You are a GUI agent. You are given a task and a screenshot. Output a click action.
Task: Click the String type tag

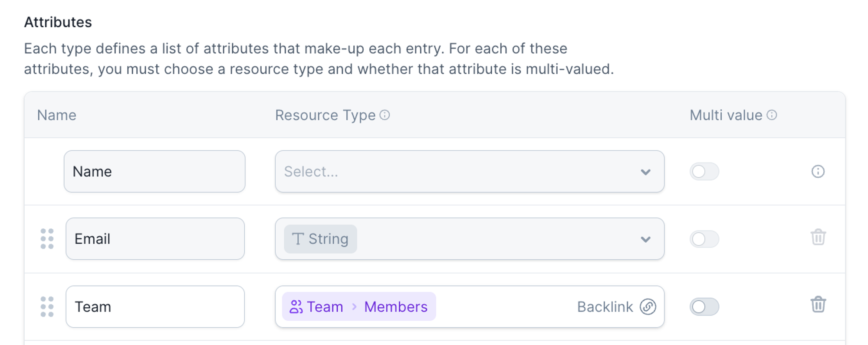(x=320, y=239)
